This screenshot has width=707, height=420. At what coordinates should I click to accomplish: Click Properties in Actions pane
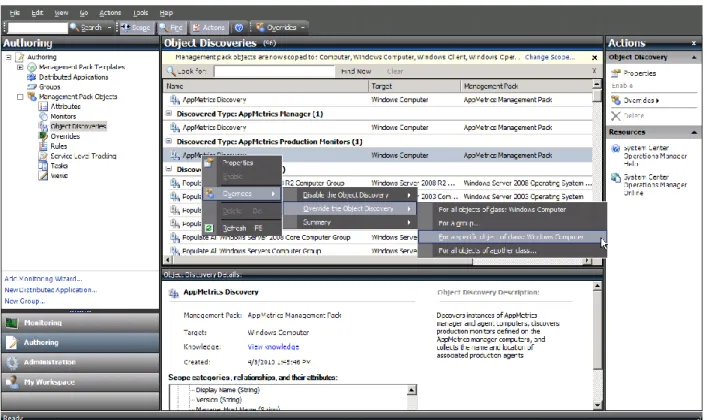[x=639, y=73]
